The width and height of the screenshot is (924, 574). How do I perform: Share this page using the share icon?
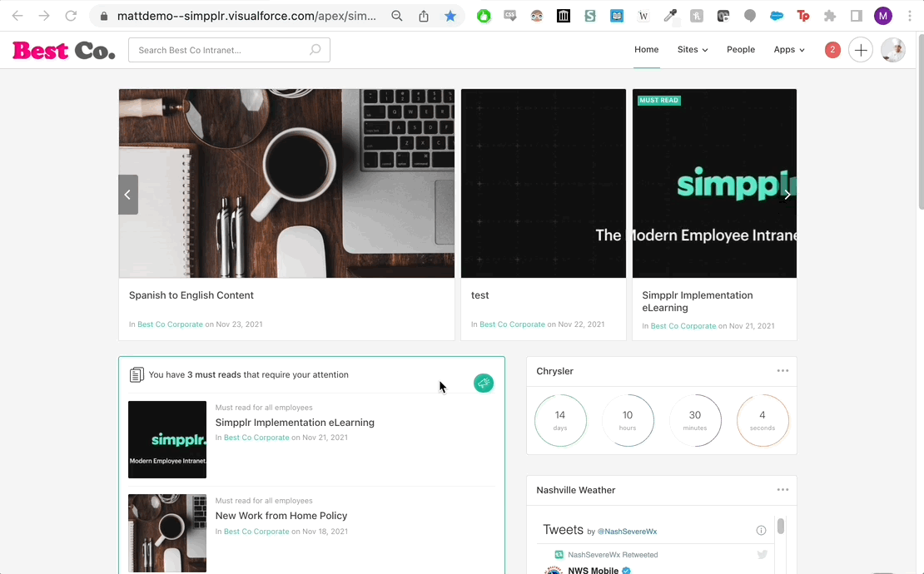pyautogui.click(x=424, y=16)
